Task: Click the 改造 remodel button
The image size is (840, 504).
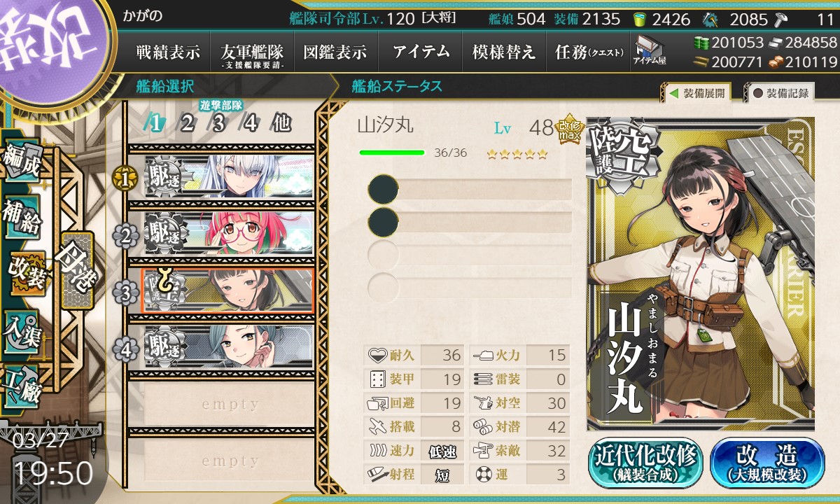Action: pos(767,463)
